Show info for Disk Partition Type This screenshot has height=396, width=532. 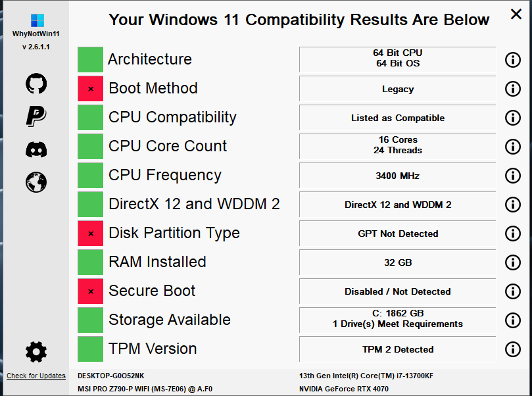(513, 234)
